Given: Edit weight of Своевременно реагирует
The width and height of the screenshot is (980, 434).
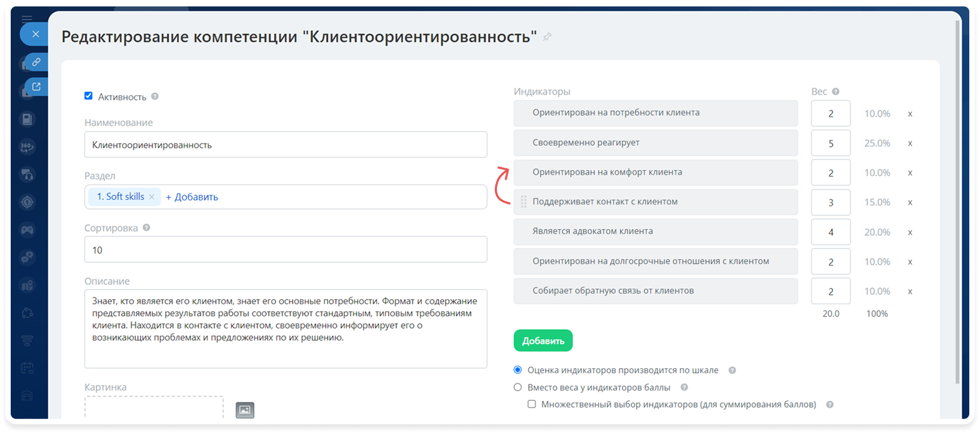Looking at the screenshot, I should point(831,143).
